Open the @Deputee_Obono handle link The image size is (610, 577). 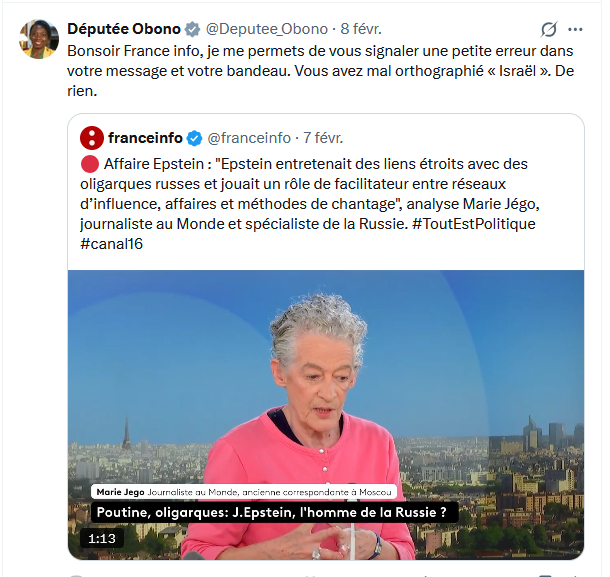266,29
